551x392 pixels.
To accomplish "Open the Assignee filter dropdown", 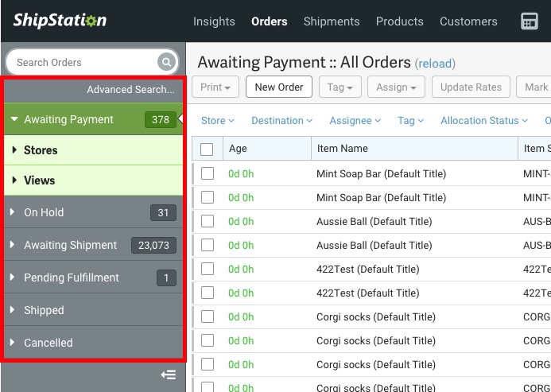I will [355, 121].
